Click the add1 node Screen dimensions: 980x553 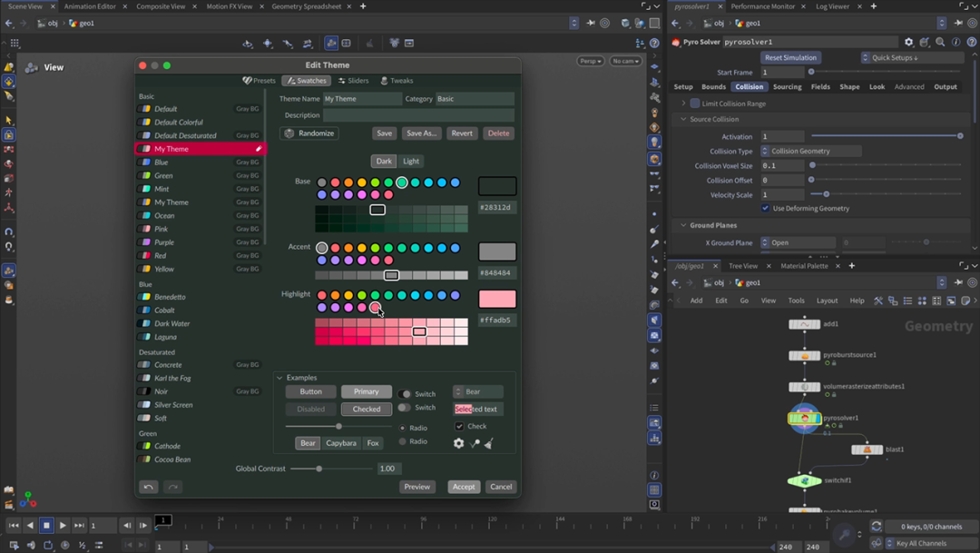coord(804,324)
